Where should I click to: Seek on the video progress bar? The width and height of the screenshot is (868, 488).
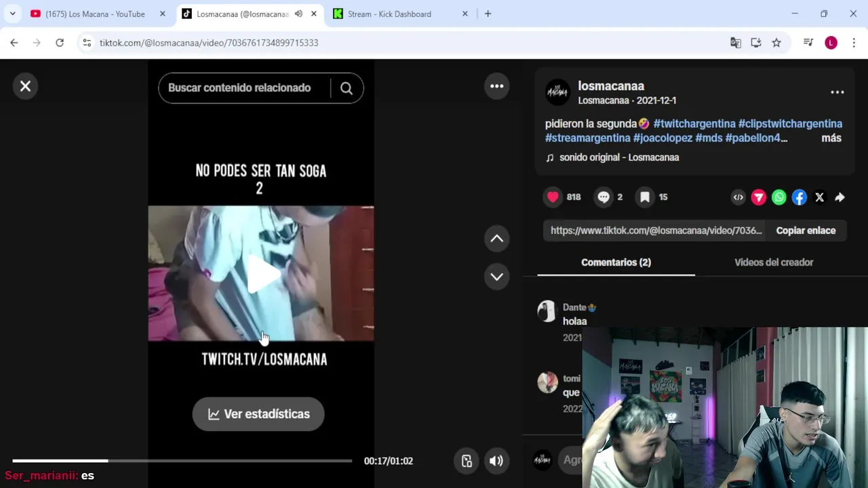(x=182, y=461)
